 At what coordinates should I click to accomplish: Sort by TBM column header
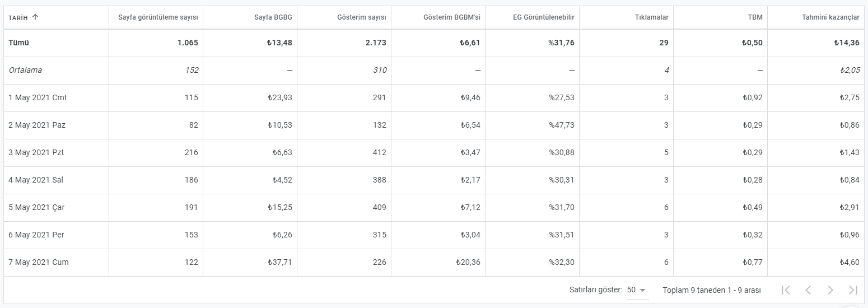click(x=755, y=17)
